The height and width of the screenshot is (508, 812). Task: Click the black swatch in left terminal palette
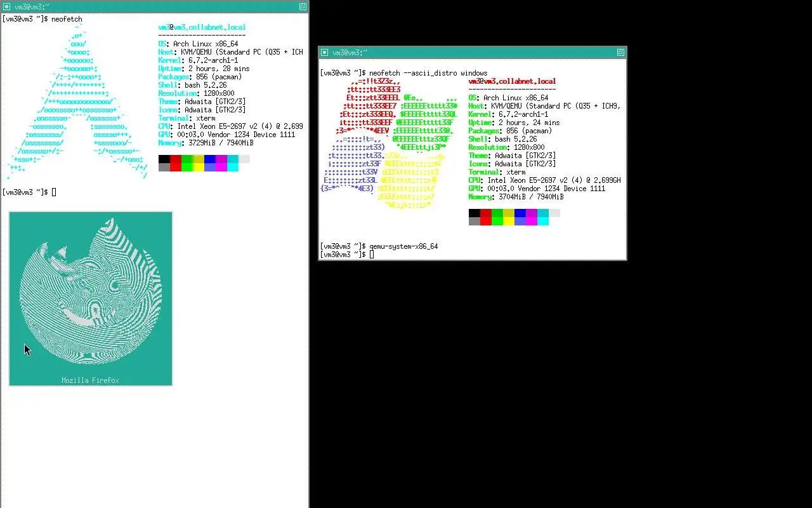(x=164, y=159)
